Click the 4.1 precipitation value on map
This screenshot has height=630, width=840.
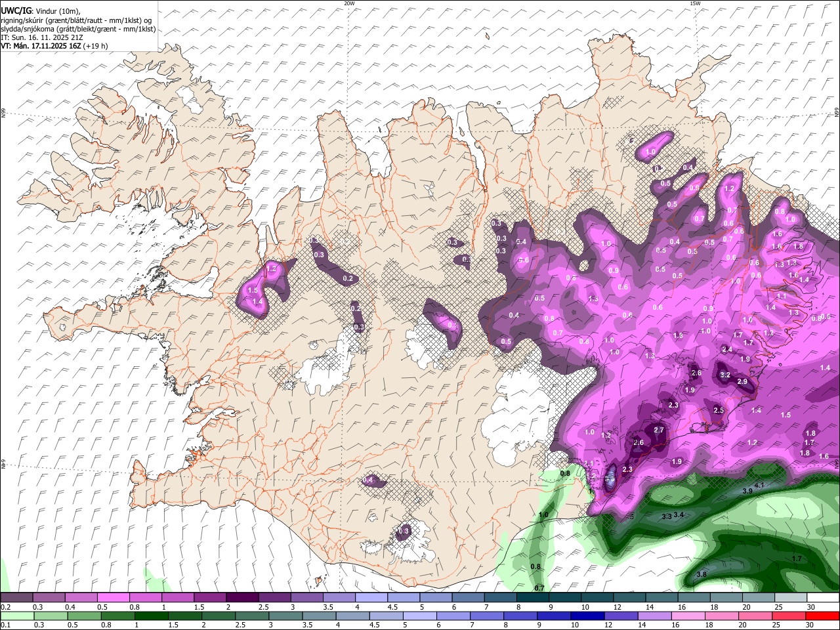click(x=760, y=485)
